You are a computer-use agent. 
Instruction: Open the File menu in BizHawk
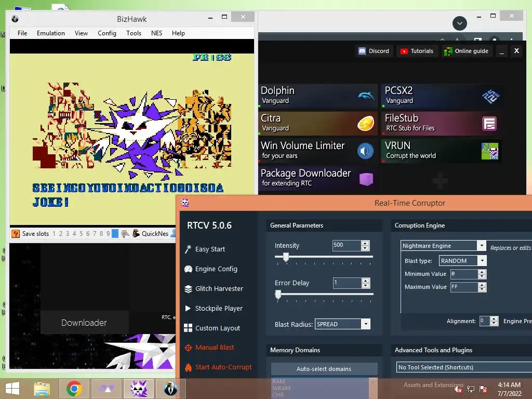22,33
